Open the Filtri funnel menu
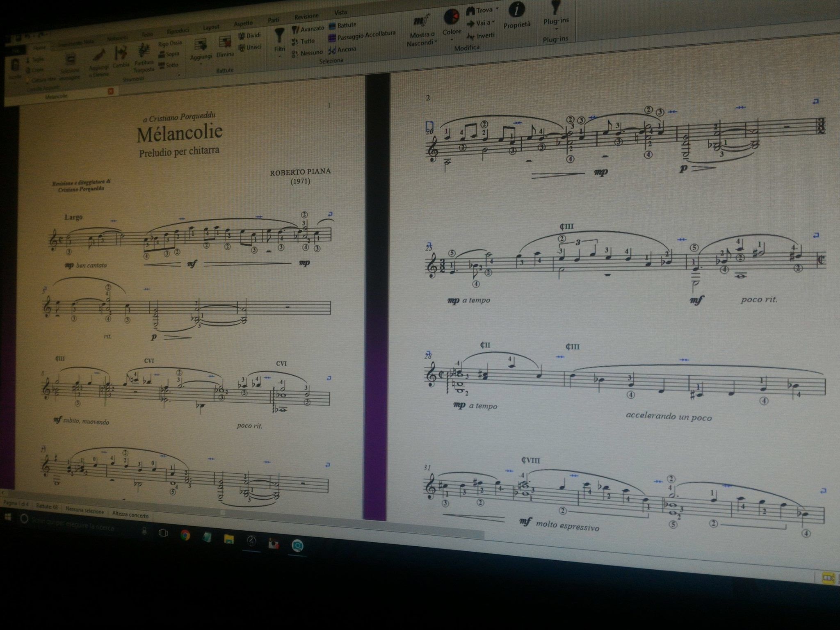The width and height of the screenshot is (840, 630). pos(279,41)
